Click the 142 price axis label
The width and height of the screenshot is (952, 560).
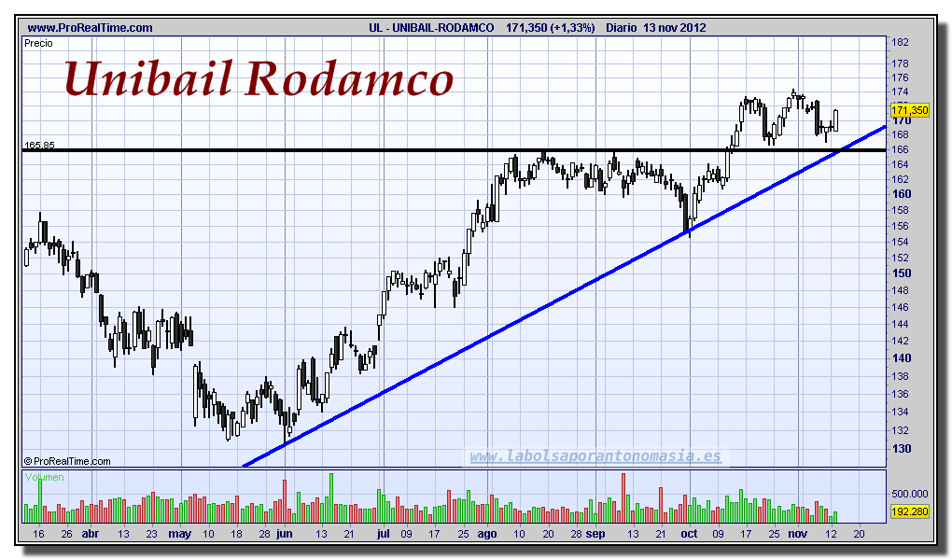tap(900, 341)
